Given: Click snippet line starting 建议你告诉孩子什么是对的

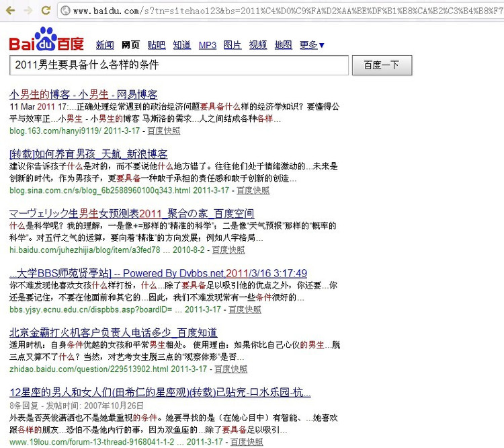Looking at the screenshot, I should click(x=173, y=166).
